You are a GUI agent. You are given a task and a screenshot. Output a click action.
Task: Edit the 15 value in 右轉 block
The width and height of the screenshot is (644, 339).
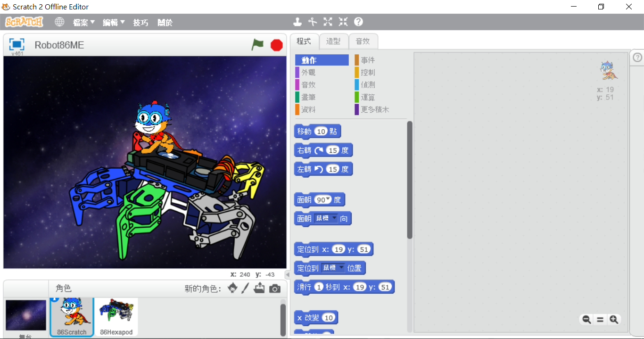(333, 150)
